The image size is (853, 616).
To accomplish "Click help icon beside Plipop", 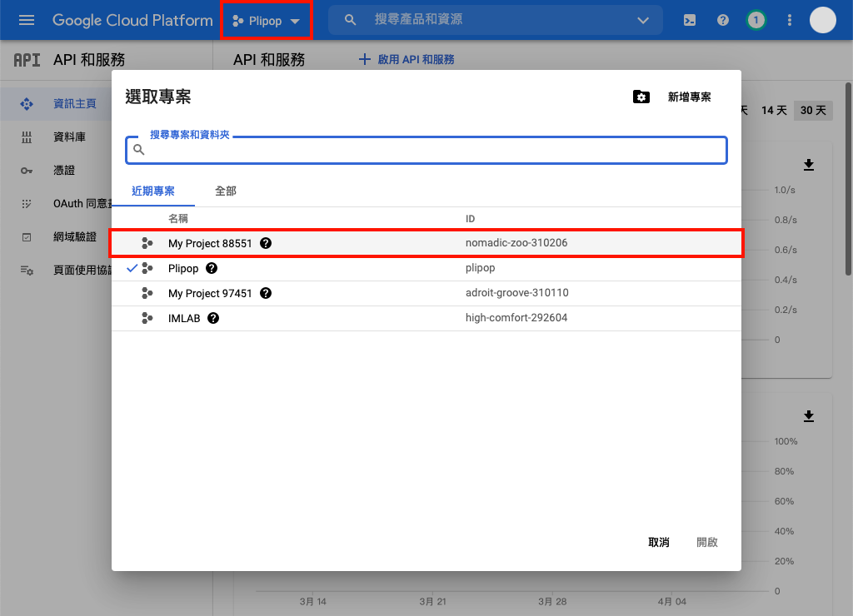I will point(212,268).
